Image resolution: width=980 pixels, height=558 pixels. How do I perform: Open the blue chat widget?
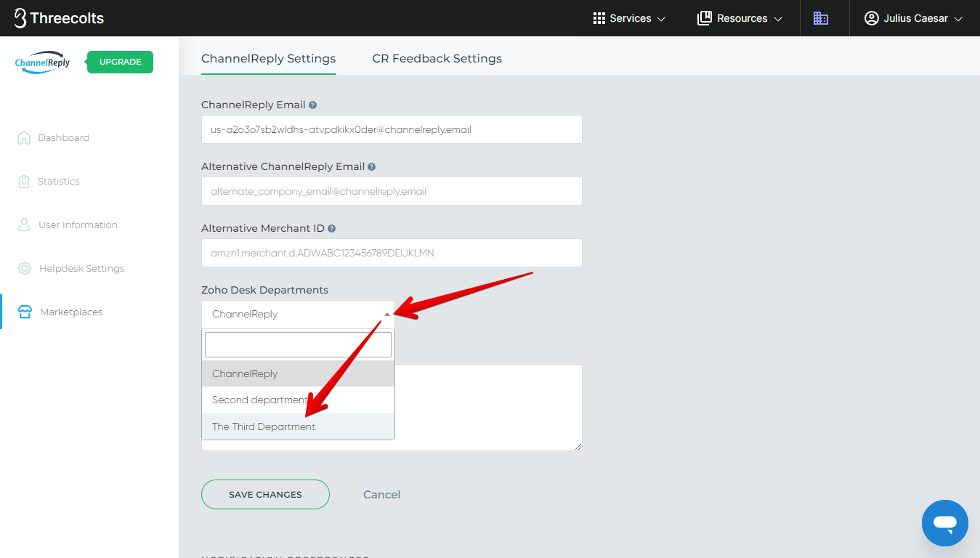[x=944, y=522]
